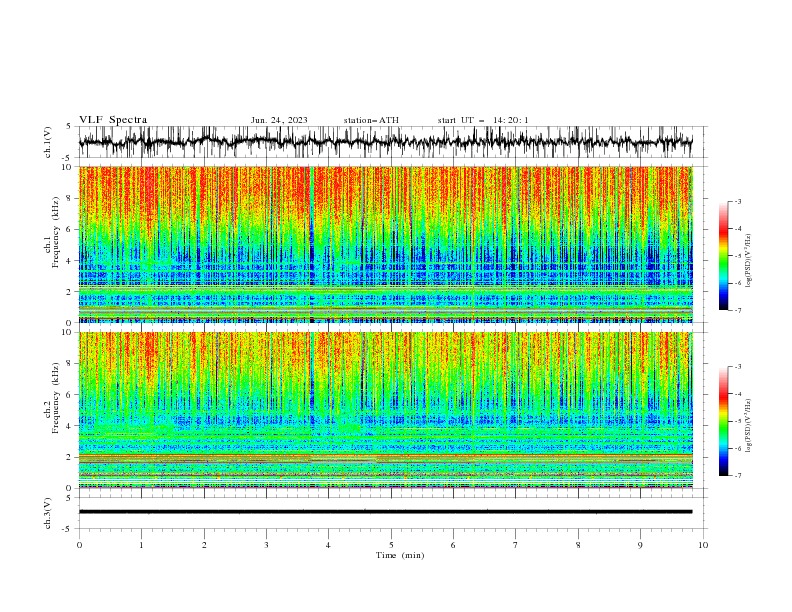Viewport: 792px width, 612px height.
Task: Click the "ch.1(V)" waveform axis label
Action: coord(48,142)
